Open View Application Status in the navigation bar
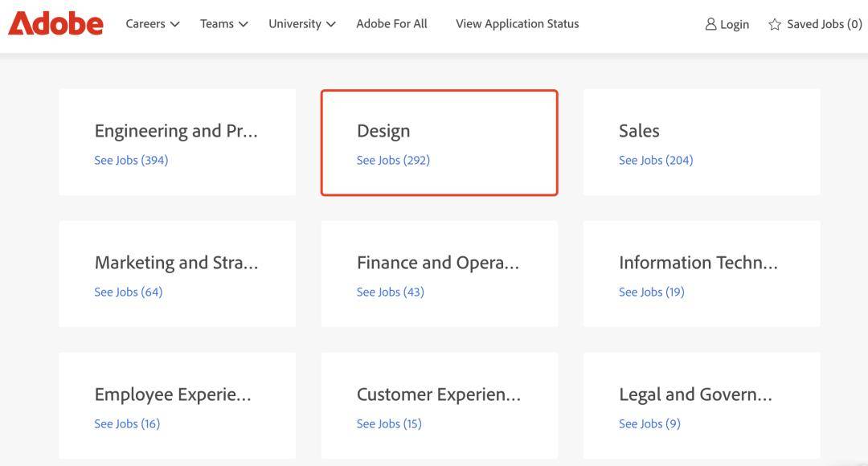The height and width of the screenshot is (466, 868). pyautogui.click(x=517, y=24)
